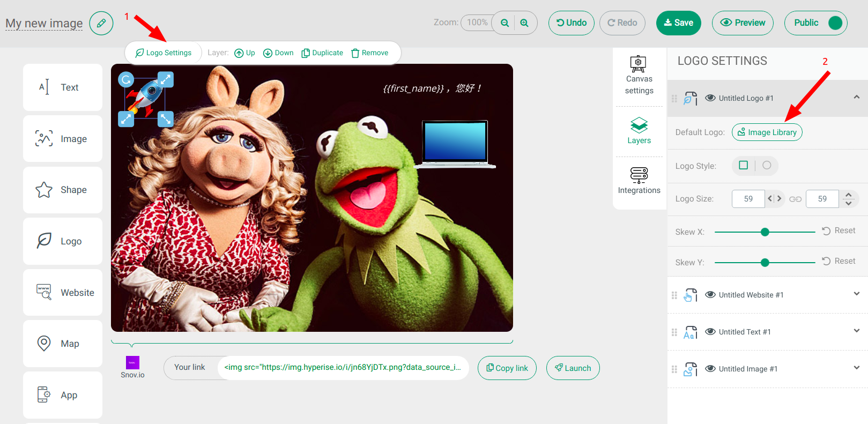The width and height of the screenshot is (868, 424).
Task: Select the laptop image on the canvas
Action: click(455, 144)
